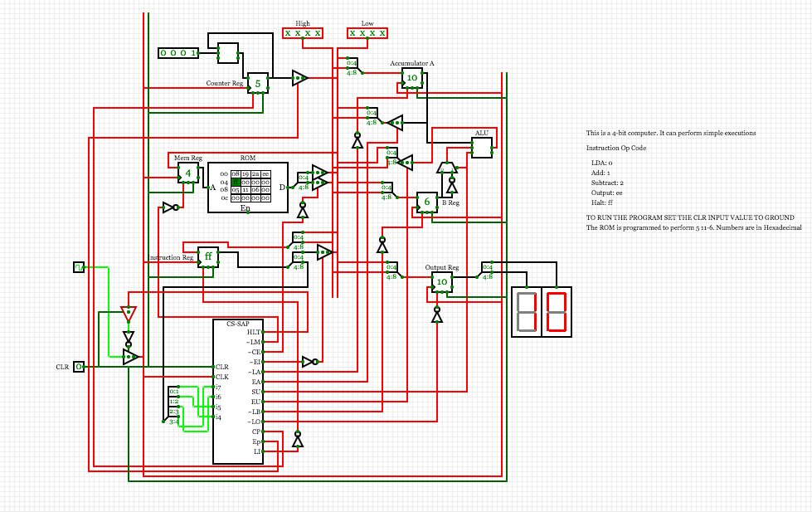
Task: Click the 'TO RUN THE PROGRAM' instruction text
Action: (690, 217)
